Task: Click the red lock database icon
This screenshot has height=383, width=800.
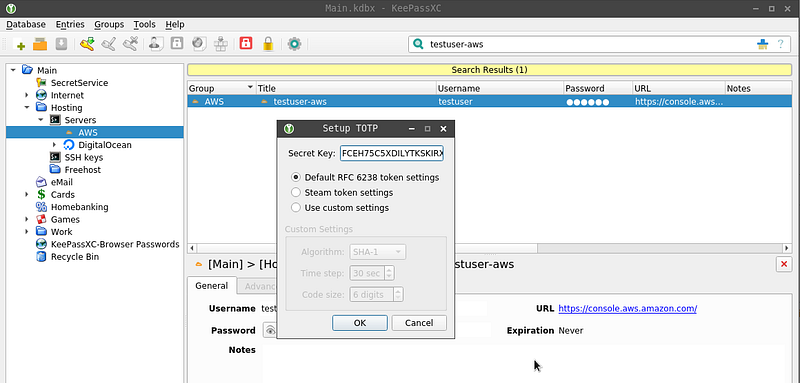Action: [246, 44]
